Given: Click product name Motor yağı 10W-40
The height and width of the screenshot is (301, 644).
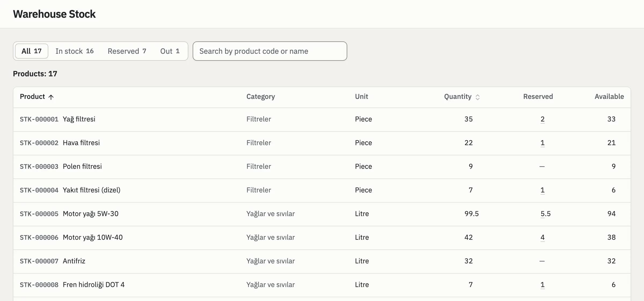Looking at the screenshot, I should (x=93, y=237).
